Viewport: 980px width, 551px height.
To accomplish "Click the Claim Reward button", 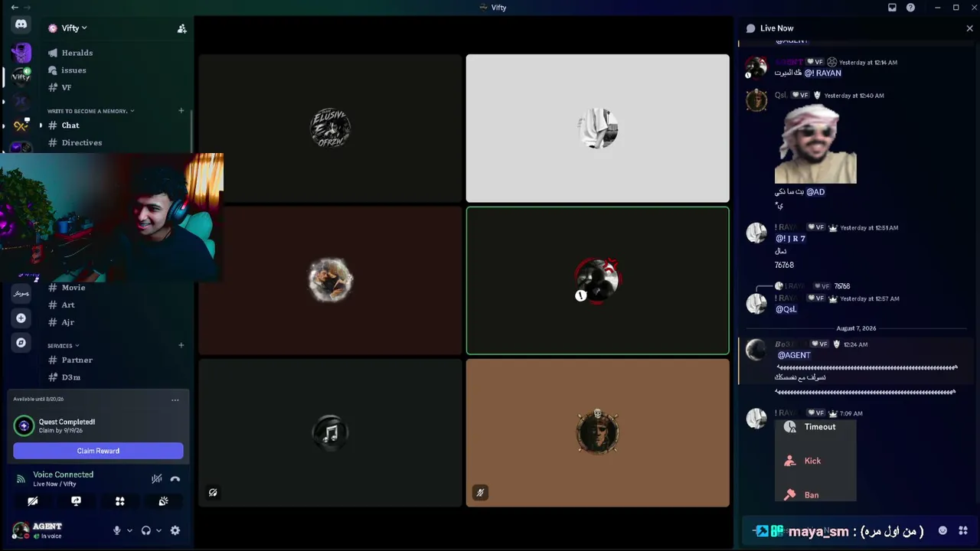I will pyautogui.click(x=98, y=451).
